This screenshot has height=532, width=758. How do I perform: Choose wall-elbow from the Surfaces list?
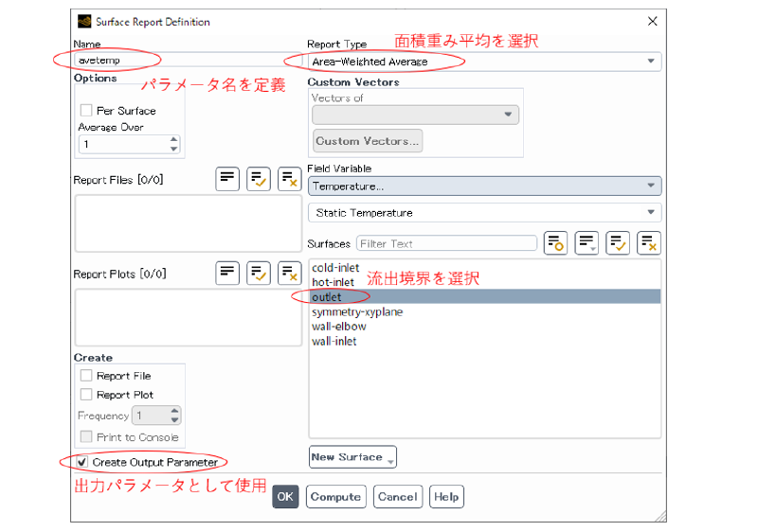tap(338, 327)
